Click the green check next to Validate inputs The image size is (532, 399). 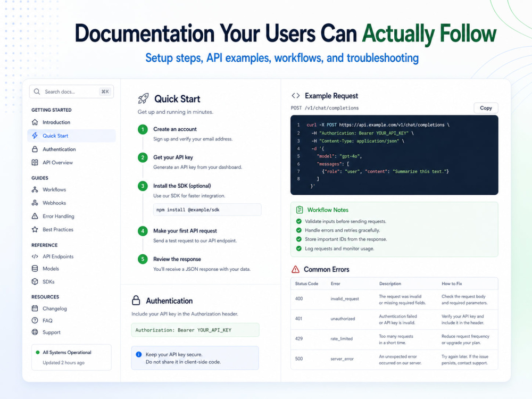(298, 221)
